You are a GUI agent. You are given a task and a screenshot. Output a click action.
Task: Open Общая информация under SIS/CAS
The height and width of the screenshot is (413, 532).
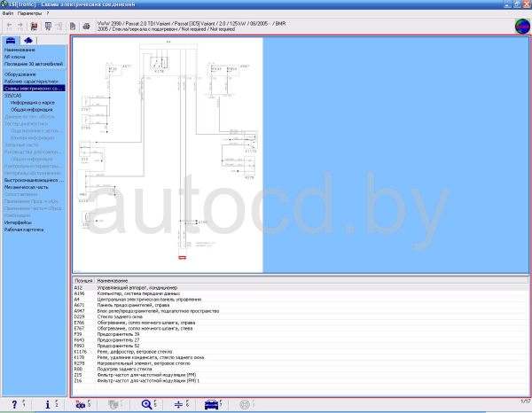[32, 110]
